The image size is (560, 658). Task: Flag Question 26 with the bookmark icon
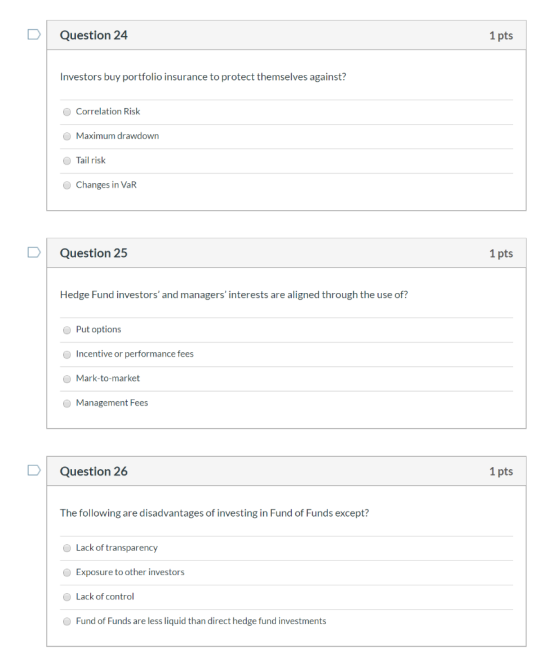coord(34,470)
